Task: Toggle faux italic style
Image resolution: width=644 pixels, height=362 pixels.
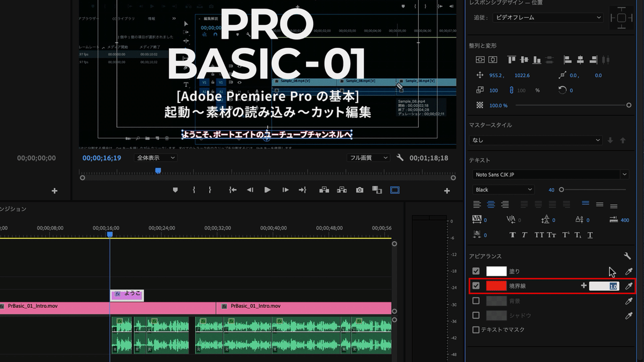Action: pos(524,234)
